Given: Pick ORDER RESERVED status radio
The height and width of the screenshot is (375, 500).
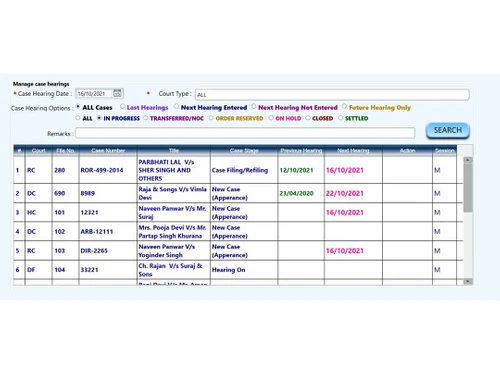Looking at the screenshot, I should coord(211,118).
